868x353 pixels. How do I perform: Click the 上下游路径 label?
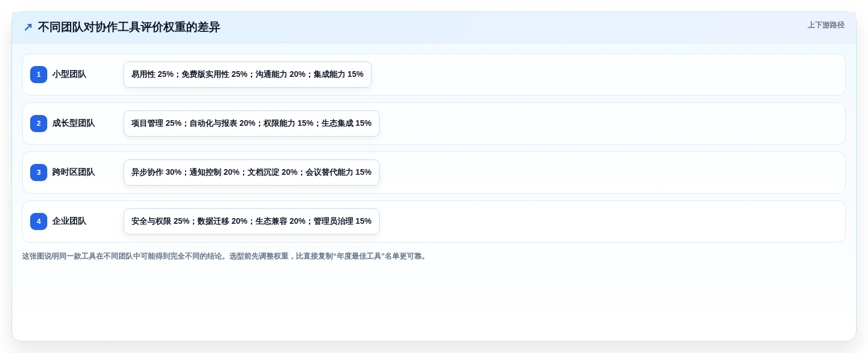point(826,25)
